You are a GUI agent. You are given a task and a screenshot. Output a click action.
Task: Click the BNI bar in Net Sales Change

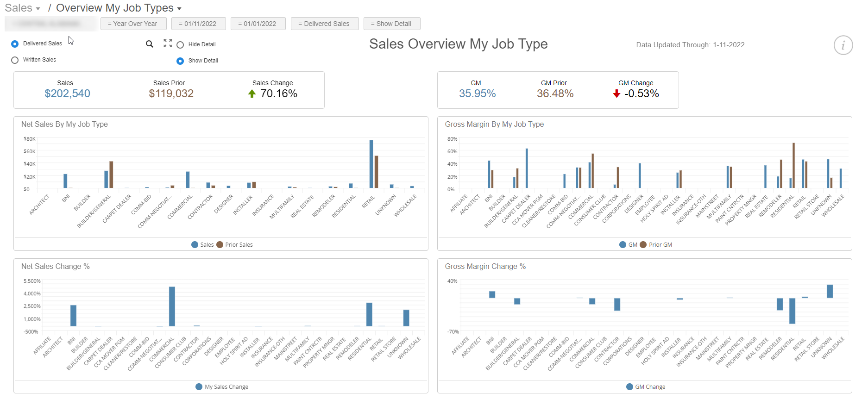pyautogui.click(x=73, y=316)
